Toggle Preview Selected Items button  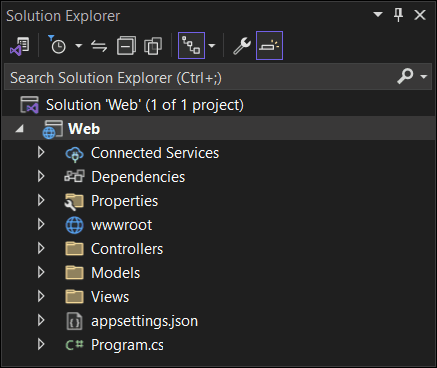click(269, 45)
